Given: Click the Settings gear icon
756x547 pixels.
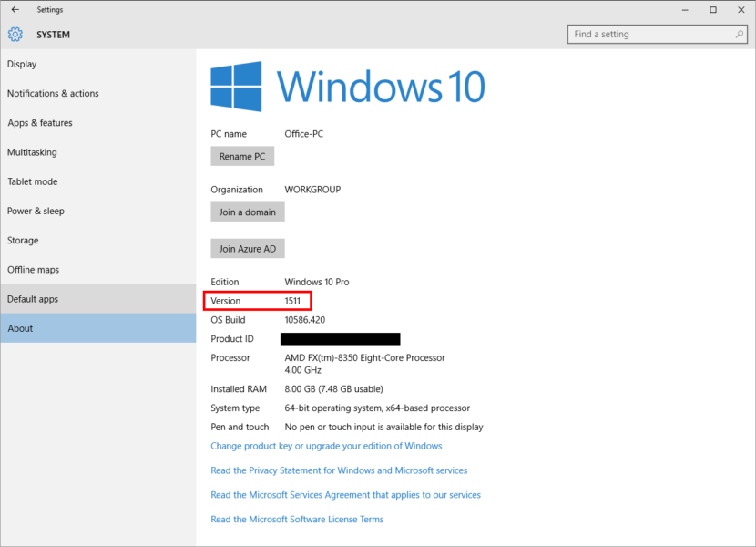Looking at the screenshot, I should [15, 34].
